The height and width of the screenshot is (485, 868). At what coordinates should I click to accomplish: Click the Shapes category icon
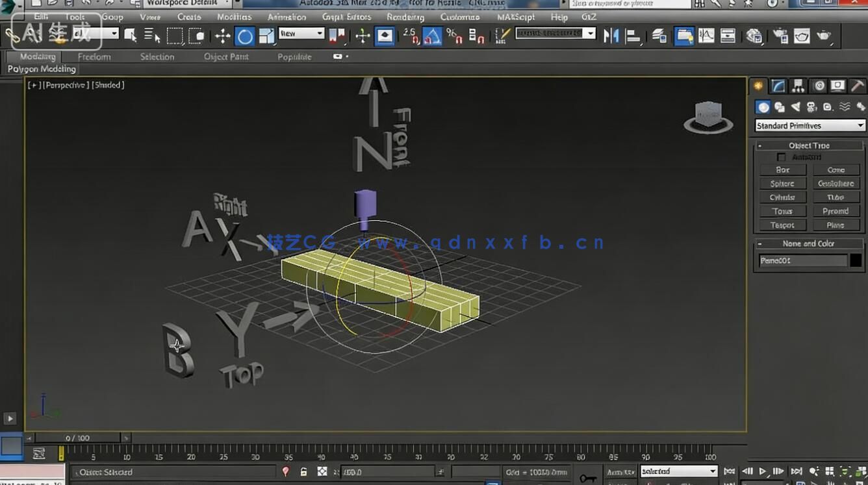(778, 107)
